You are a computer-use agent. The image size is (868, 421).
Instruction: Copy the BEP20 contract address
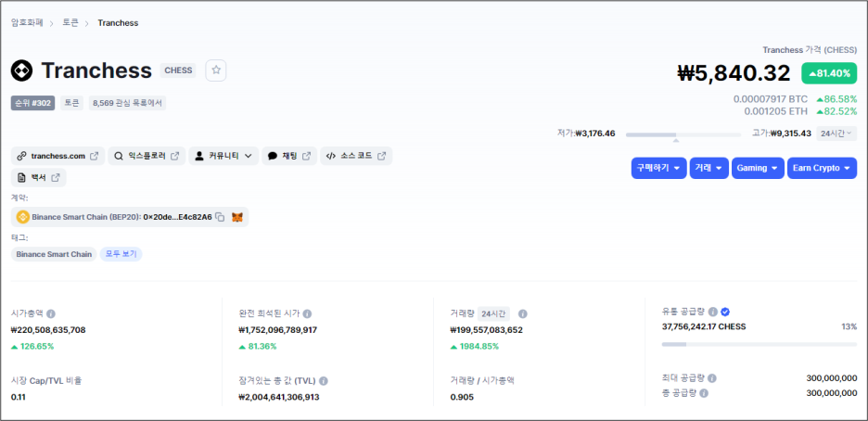(220, 217)
